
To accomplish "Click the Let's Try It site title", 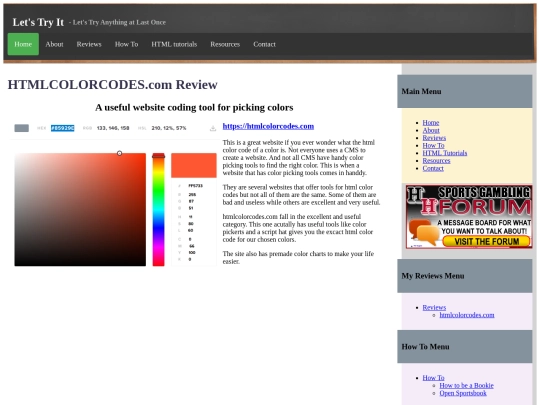I will click(x=38, y=22).
